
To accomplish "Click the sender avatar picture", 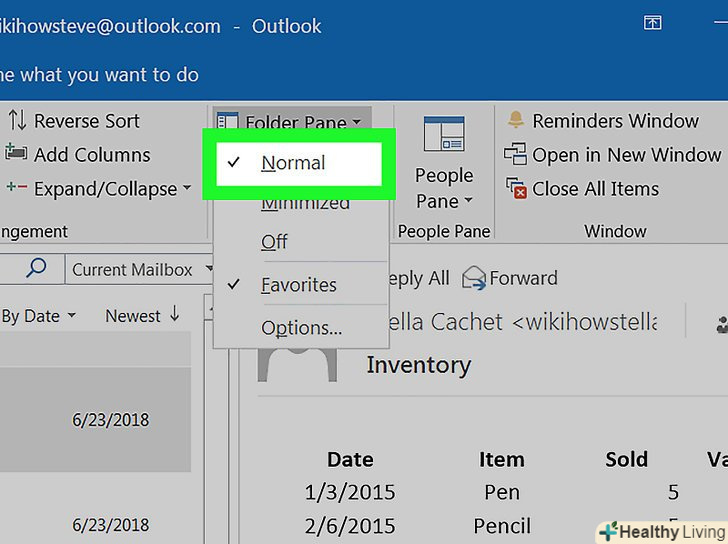I will (297, 365).
